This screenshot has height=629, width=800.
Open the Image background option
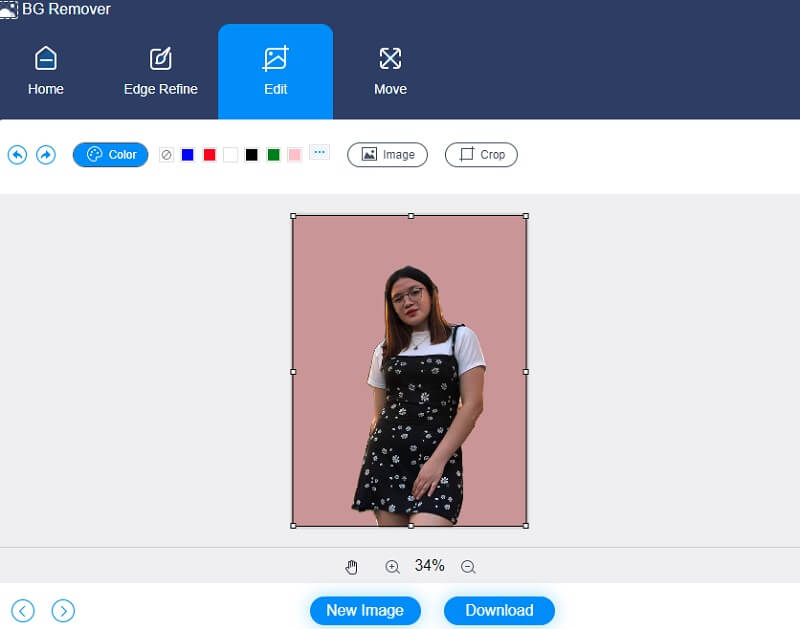point(387,155)
